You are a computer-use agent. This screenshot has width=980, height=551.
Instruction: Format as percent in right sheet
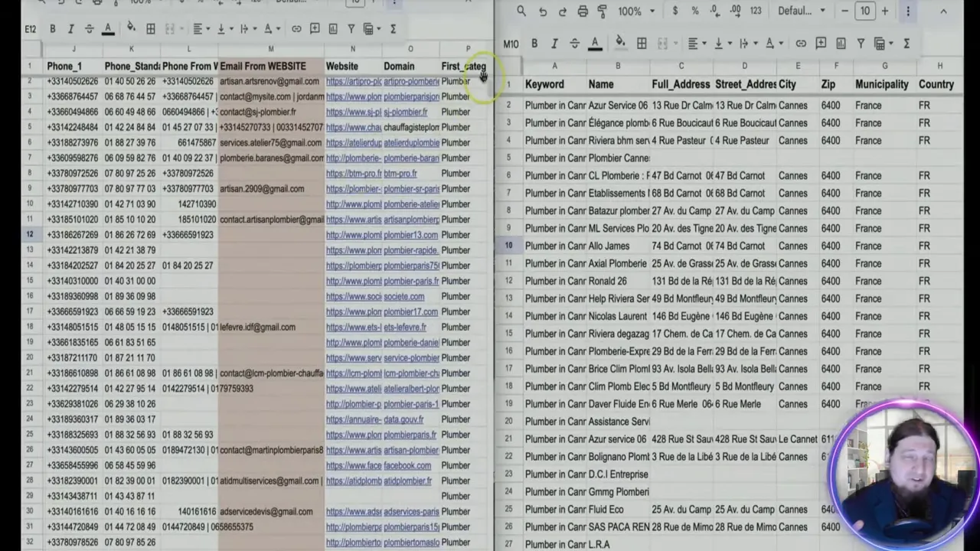694,11
